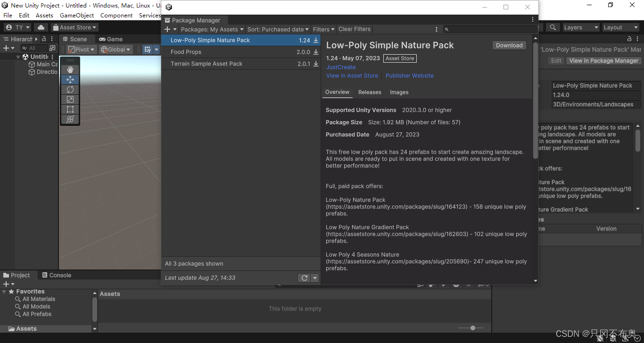The width and height of the screenshot is (644, 343).
Task: Open the Images tab in package details
Action: pyautogui.click(x=399, y=92)
